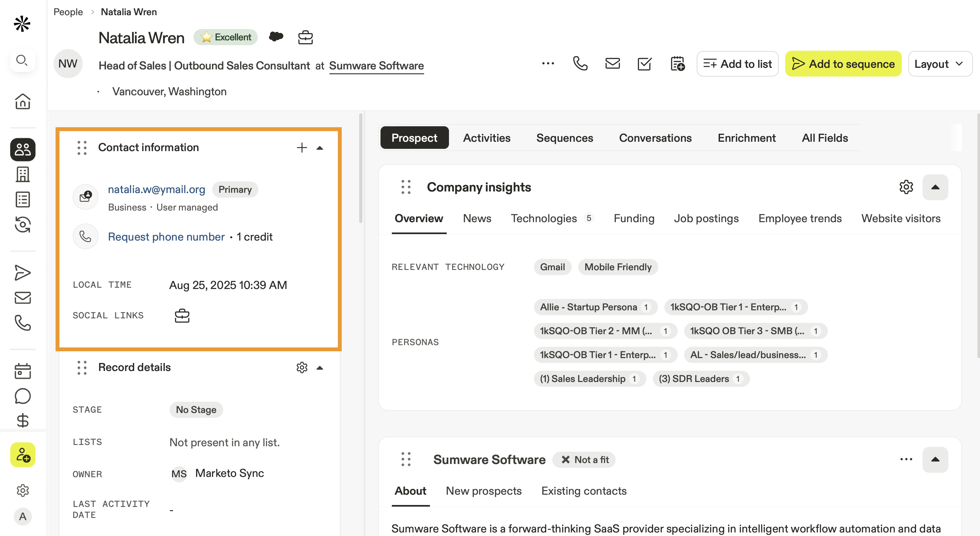This screenshot has height=536, width=980.
Task: Open the Companies building icon in sidebar
Action: point(22,175)
